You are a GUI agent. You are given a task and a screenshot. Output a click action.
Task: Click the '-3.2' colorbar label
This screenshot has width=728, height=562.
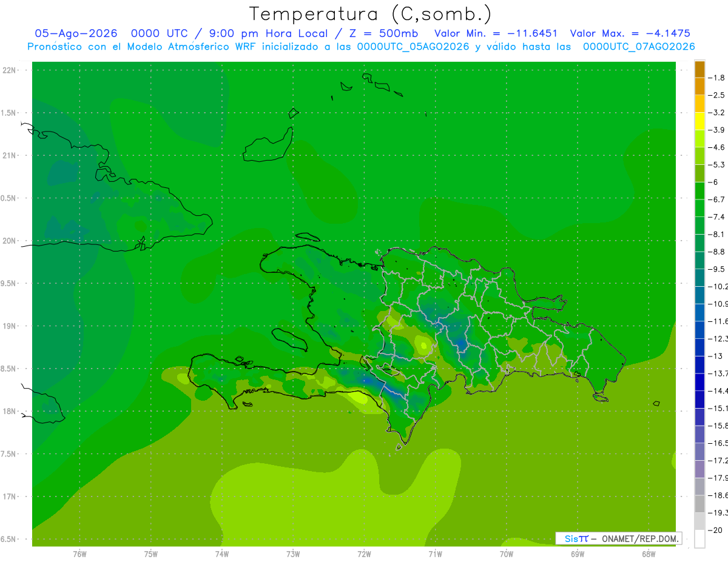coord(717,113)
